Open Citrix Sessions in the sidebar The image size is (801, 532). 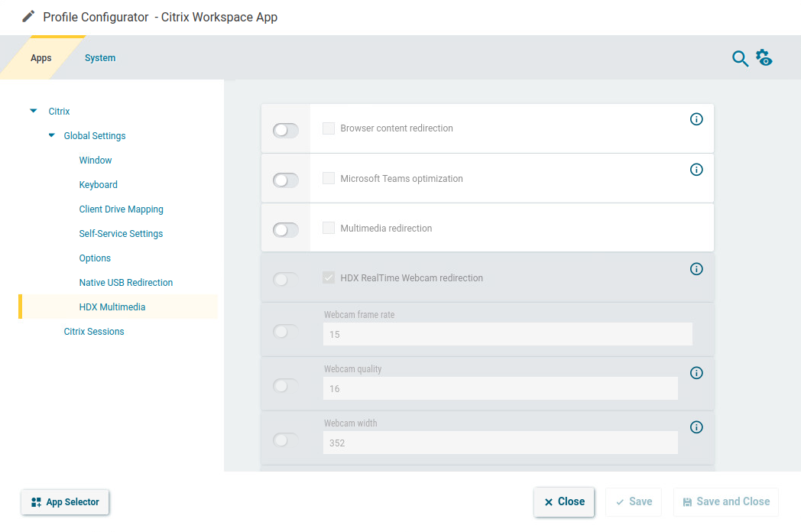coord(94,332)
